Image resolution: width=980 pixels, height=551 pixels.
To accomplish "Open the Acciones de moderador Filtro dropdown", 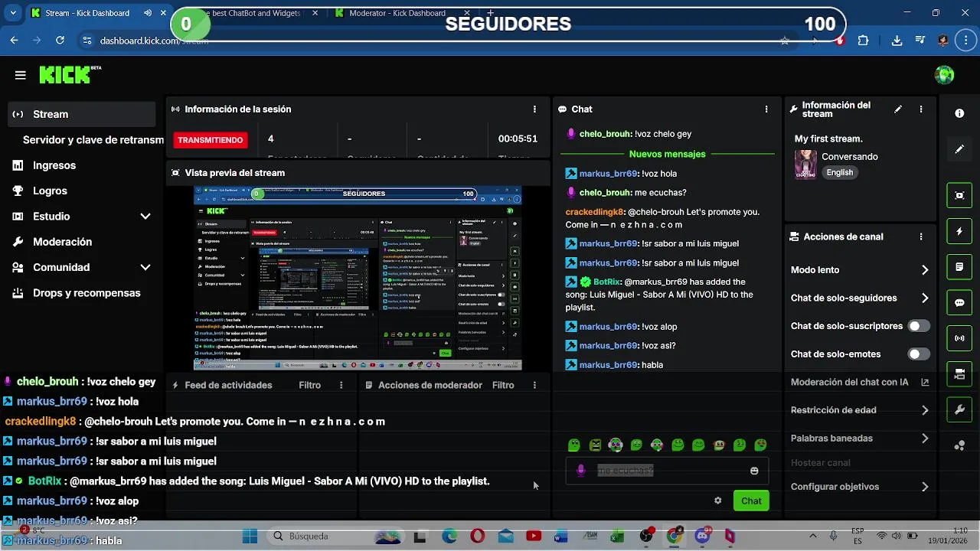I will [503, 385].
